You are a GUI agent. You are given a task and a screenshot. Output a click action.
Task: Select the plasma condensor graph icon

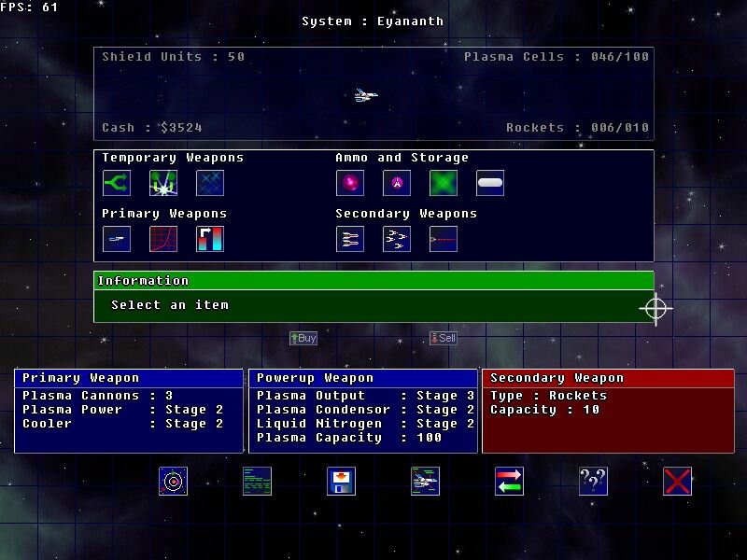coord(162,239)
